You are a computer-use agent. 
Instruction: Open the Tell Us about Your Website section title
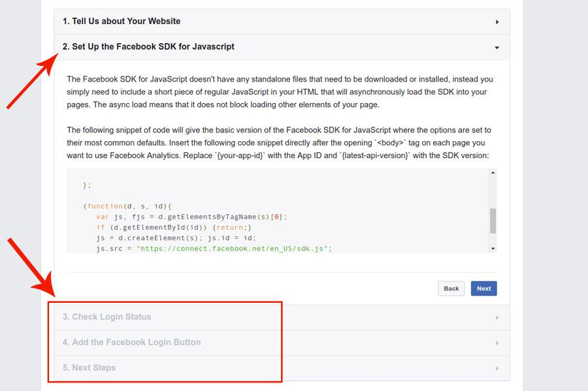(x=122, y=22)
